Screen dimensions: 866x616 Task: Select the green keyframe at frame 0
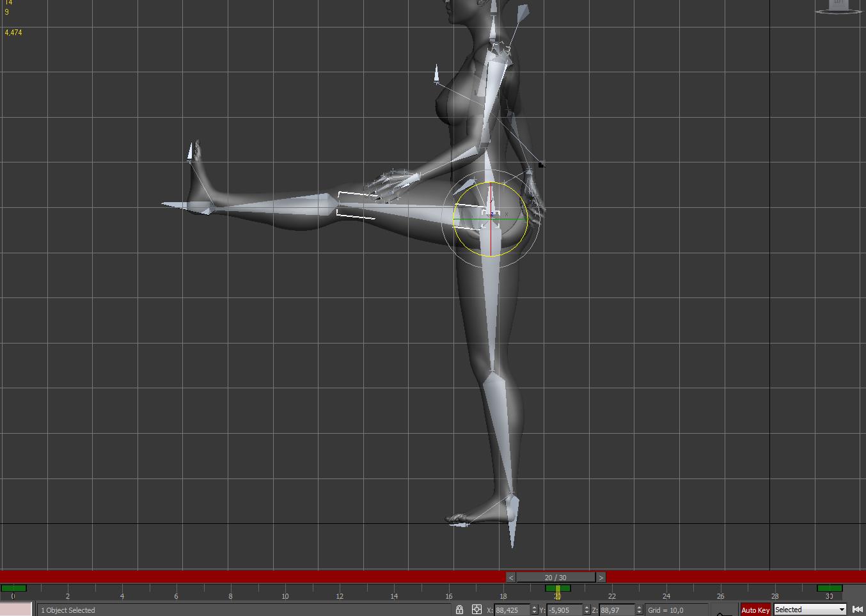(x=13, y=588)
